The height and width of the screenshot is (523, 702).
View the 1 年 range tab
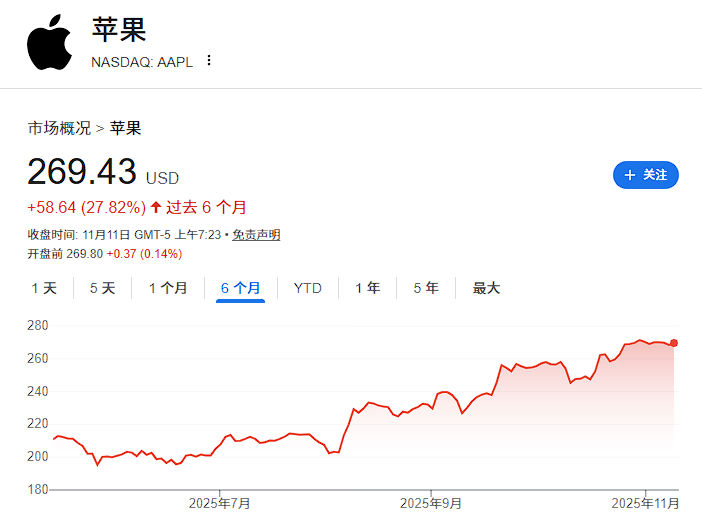coord(368,288)
